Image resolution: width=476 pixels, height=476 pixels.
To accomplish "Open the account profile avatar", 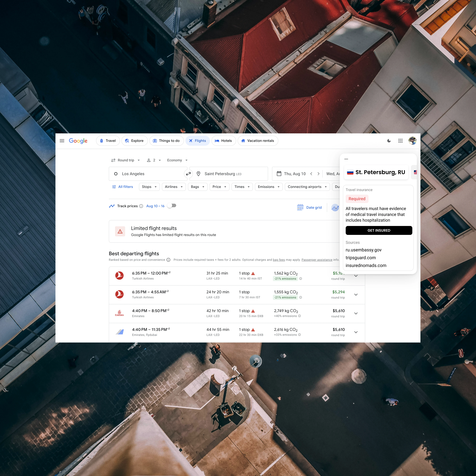I will coord(412,141).
